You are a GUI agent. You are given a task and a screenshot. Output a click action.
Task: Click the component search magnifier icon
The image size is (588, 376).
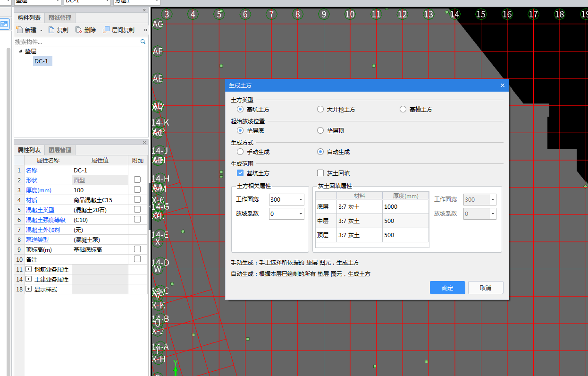143,42
